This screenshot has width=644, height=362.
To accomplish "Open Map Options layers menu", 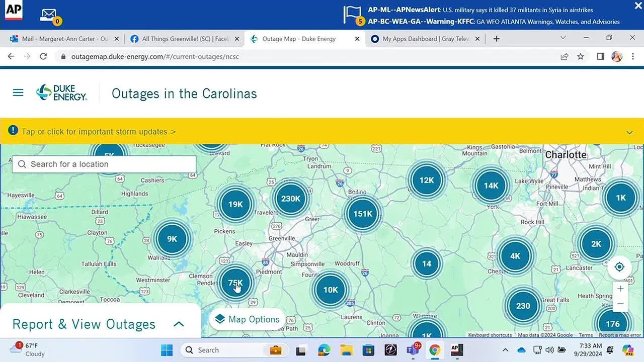I will click(x=247, y=319).
